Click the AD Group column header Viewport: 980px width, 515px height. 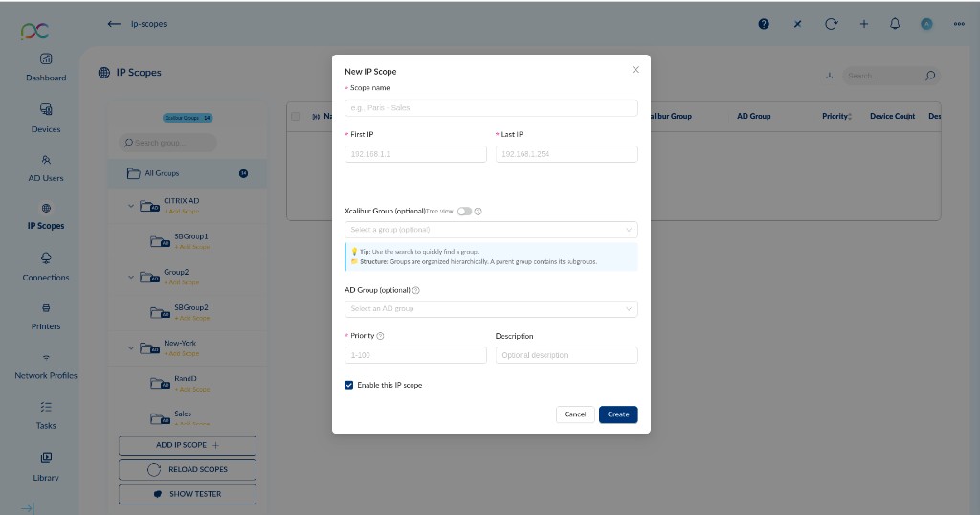[754, 116]
